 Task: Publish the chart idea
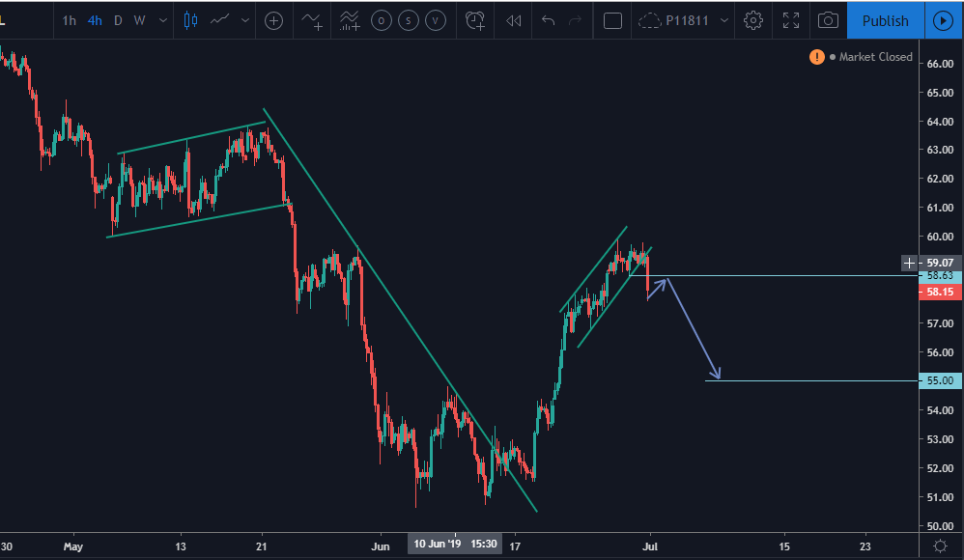886,21
